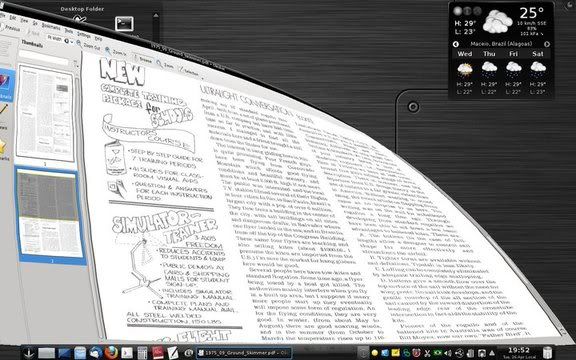Open the Edit menu in Okular
Image resolution: width=576 pixels, height=360 pixels.
[x=12, y=18]
